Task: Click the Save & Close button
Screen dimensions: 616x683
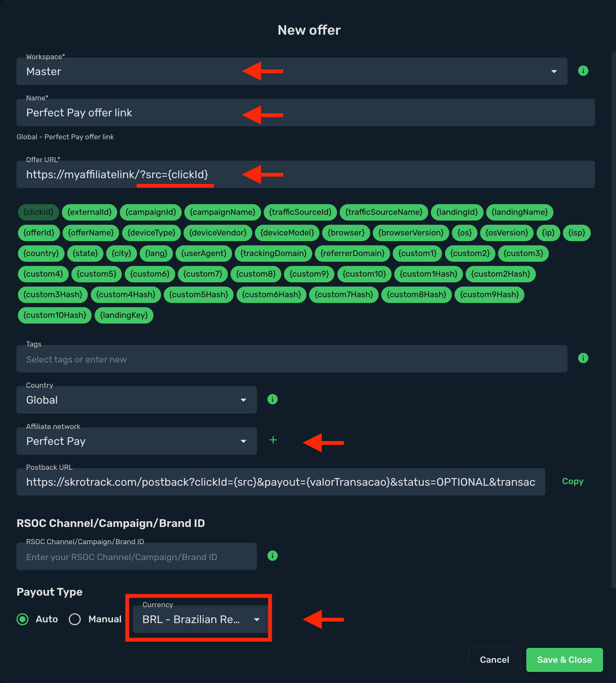Action: (564, 660)
